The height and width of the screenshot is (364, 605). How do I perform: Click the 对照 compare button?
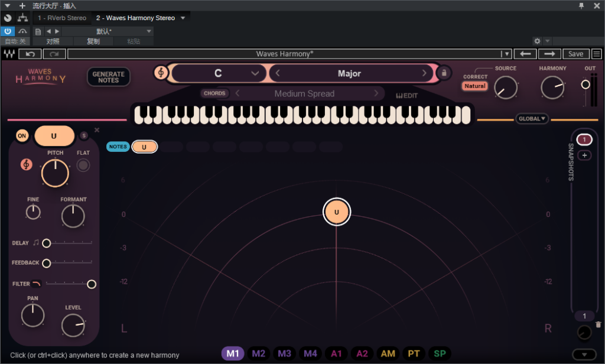[53, 41]
